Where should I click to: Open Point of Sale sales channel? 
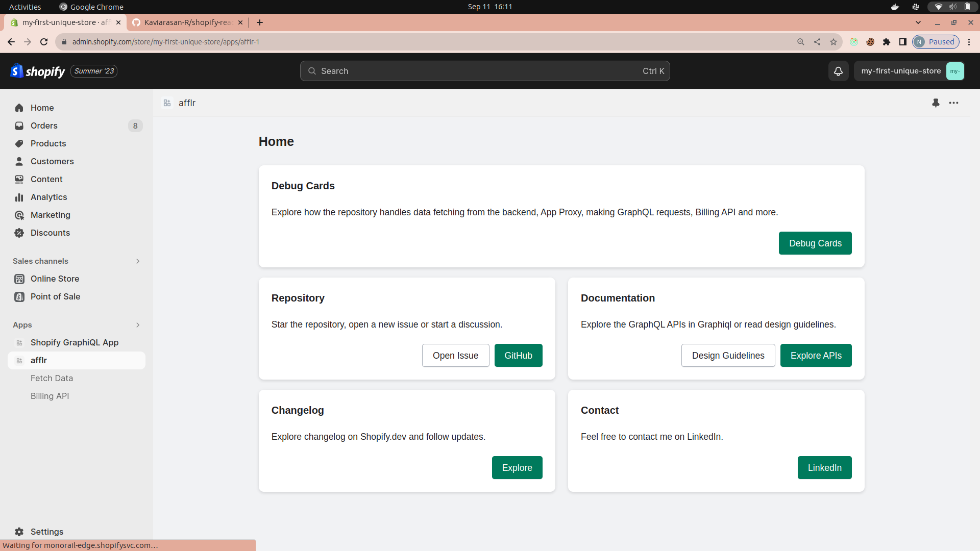[55, 296]
